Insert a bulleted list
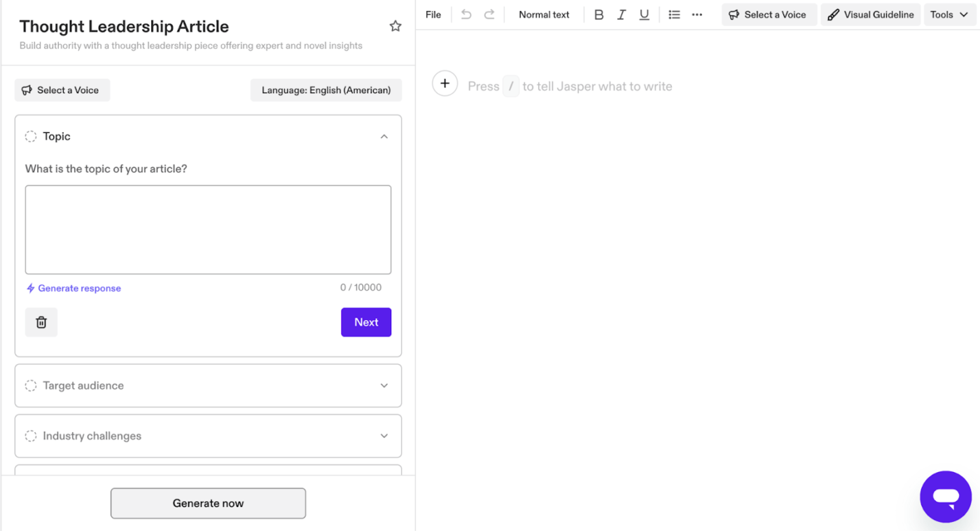The width and height of the screenshot is (980, 531). (x=674, y=15)
